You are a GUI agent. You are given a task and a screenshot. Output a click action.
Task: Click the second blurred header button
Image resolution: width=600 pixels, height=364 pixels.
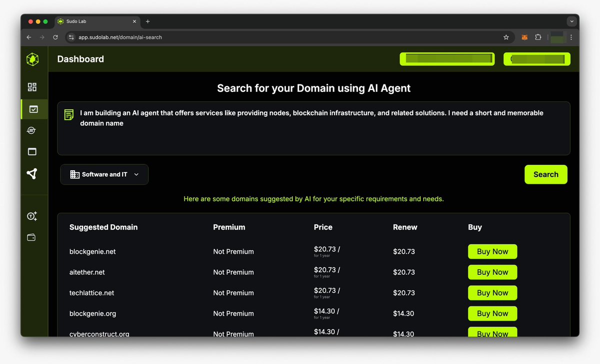tap(537, 59)
